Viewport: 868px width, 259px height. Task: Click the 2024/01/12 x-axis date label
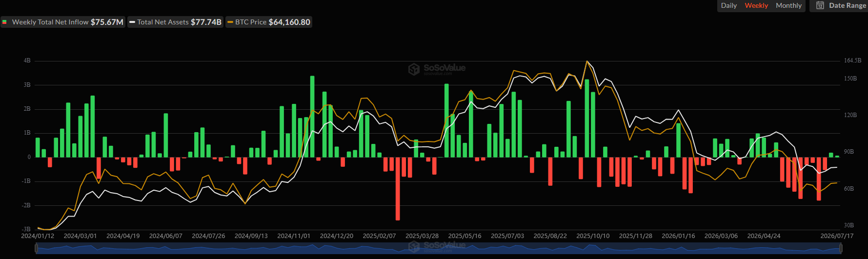tap(38, 236)
